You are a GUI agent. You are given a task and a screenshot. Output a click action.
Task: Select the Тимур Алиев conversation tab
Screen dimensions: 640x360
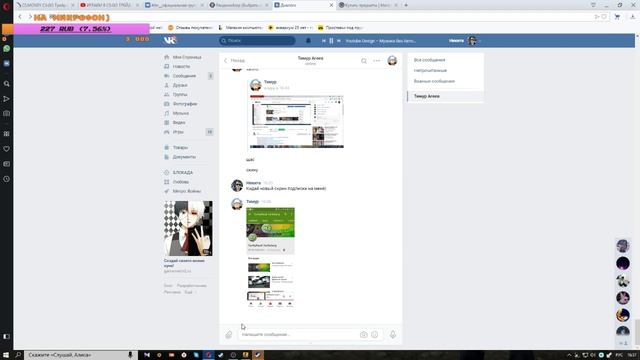pos(445,96)
